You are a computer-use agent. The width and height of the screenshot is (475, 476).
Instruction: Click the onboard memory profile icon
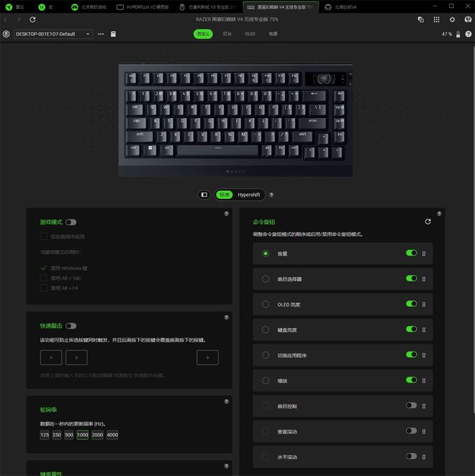113,34
